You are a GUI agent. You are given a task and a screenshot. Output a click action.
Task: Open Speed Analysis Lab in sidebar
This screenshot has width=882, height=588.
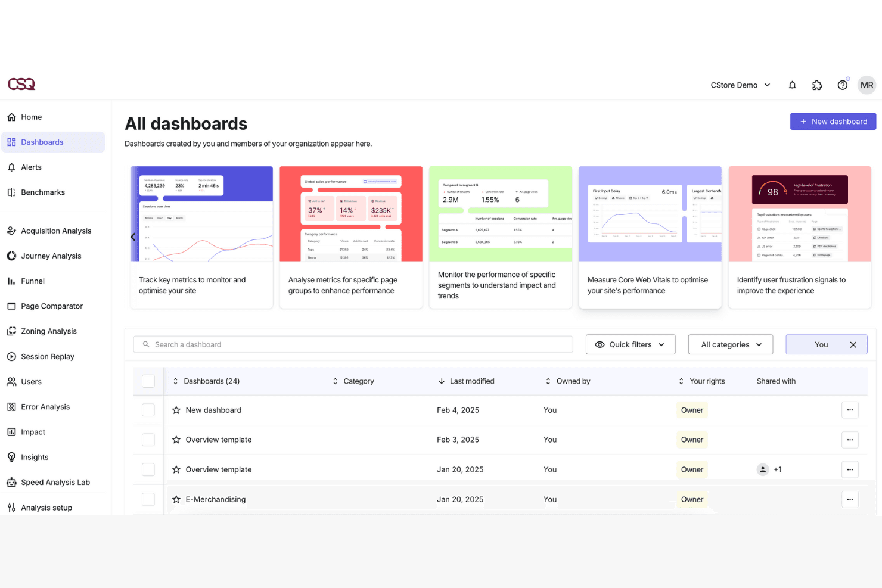pyautogui.click(x=53, y=483)
